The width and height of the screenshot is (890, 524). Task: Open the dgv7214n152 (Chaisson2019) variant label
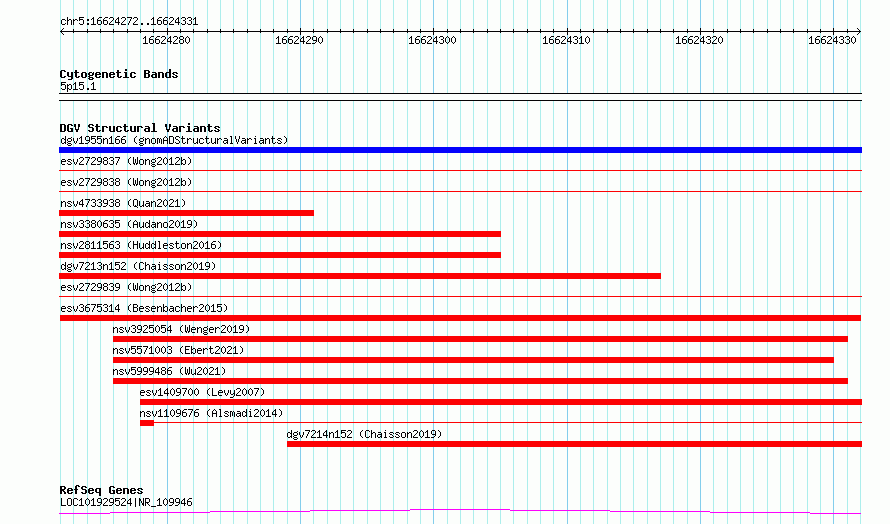click(364, 434)
